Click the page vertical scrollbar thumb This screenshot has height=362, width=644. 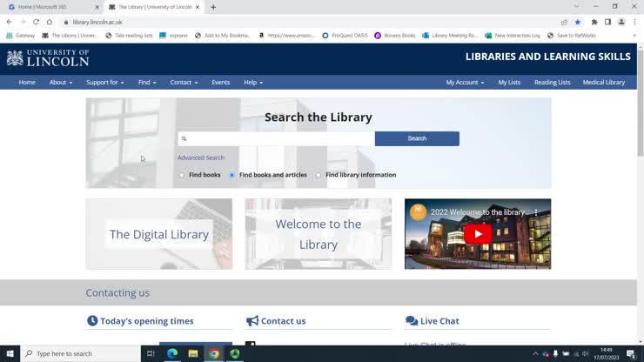coord(641,103)
